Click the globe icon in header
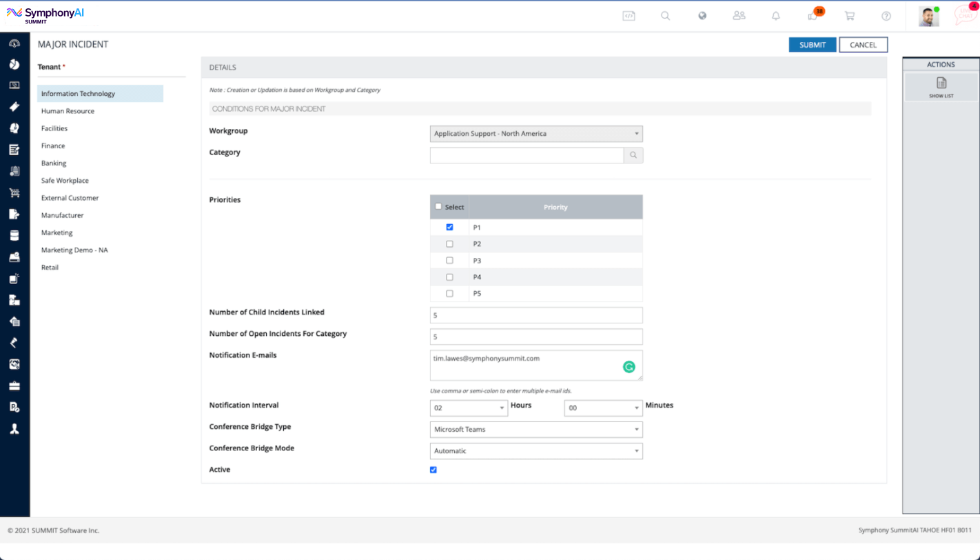Viewport: 980px width, 560px height. click(702, 16)
